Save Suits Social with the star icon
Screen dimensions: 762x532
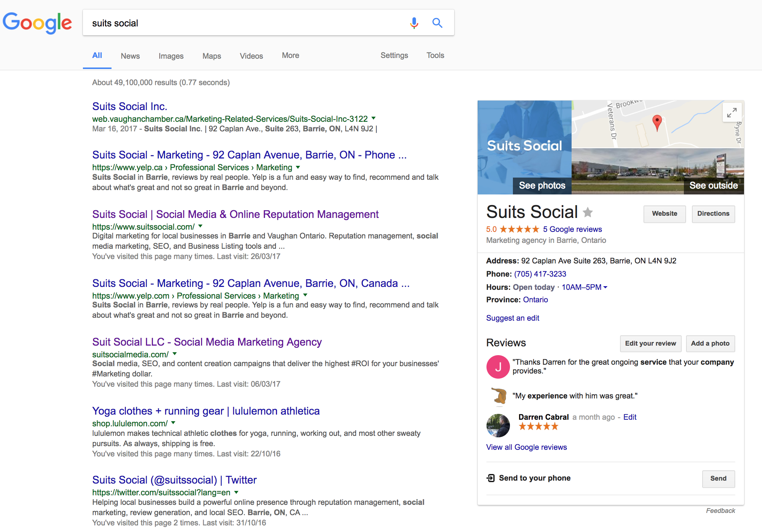tap(588, 212)
